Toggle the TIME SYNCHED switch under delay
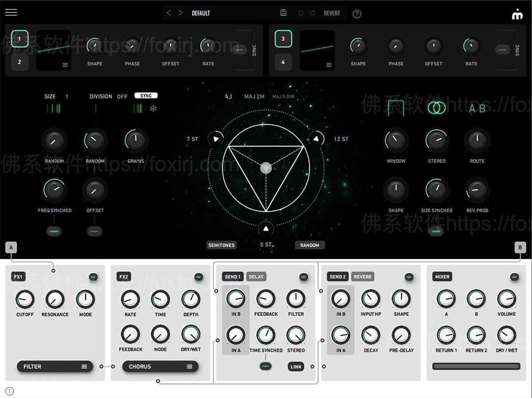The image size is (532, 398). (266, 366)
